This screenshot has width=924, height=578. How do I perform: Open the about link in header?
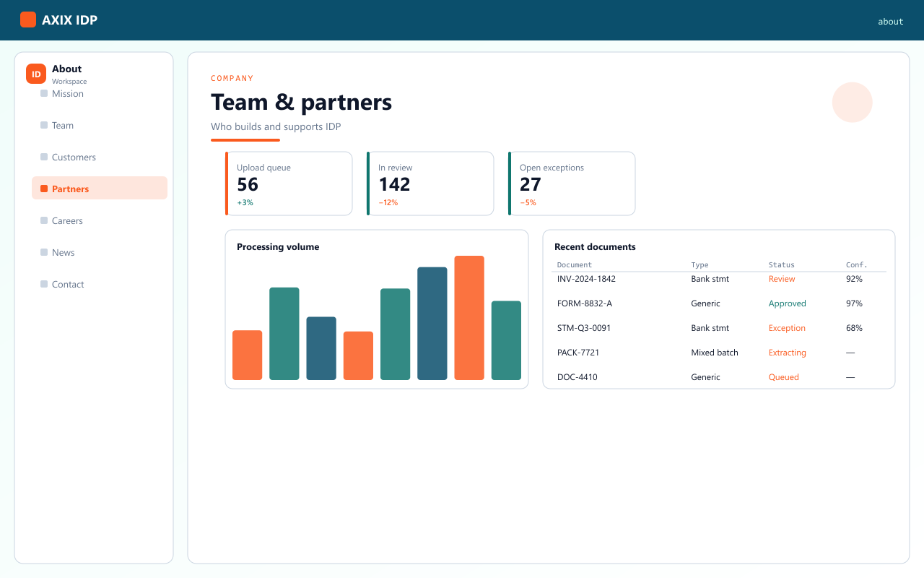(890, 21)
